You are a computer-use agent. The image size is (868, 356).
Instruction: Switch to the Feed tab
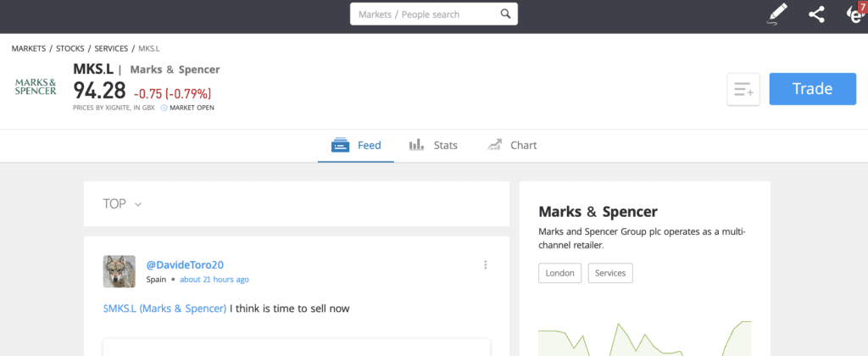(x=356, y=146)
